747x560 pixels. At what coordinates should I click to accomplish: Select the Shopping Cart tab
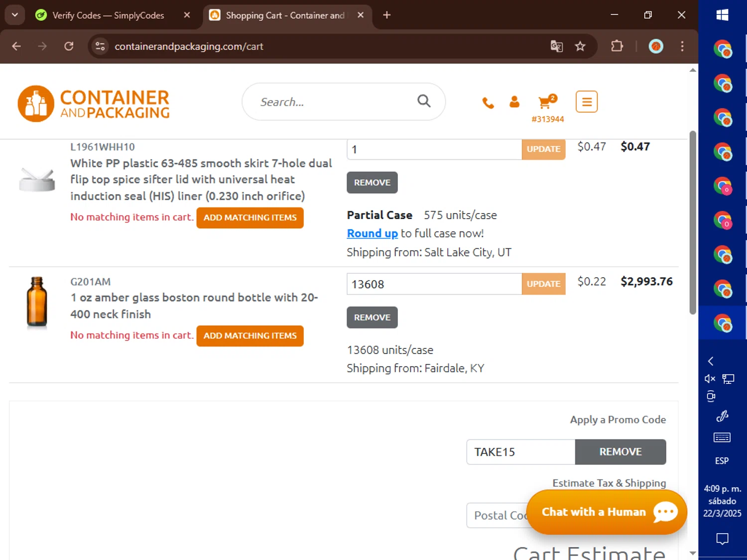285,15
